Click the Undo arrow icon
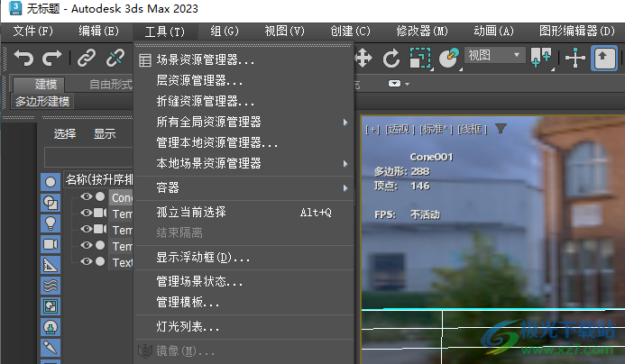The width and height of the screenshot is (625, 364). coord(23,59)
